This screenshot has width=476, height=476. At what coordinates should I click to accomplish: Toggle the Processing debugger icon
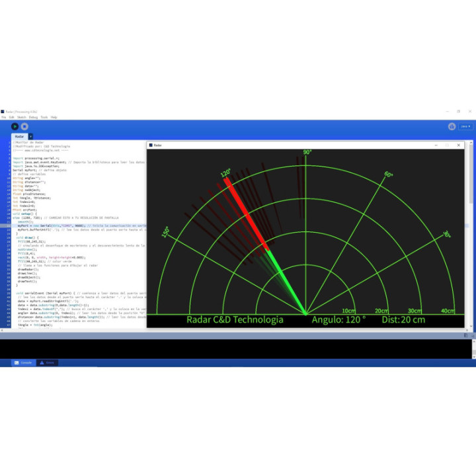452,126
